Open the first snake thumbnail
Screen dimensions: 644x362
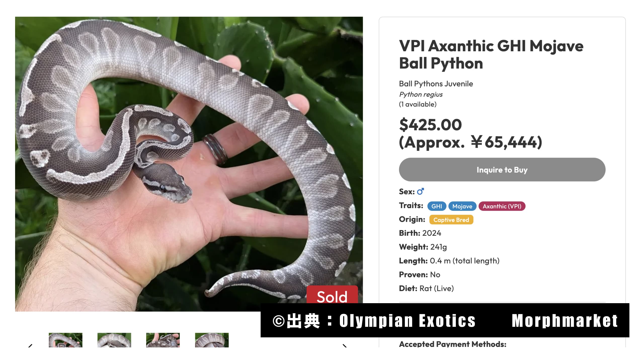65,340
